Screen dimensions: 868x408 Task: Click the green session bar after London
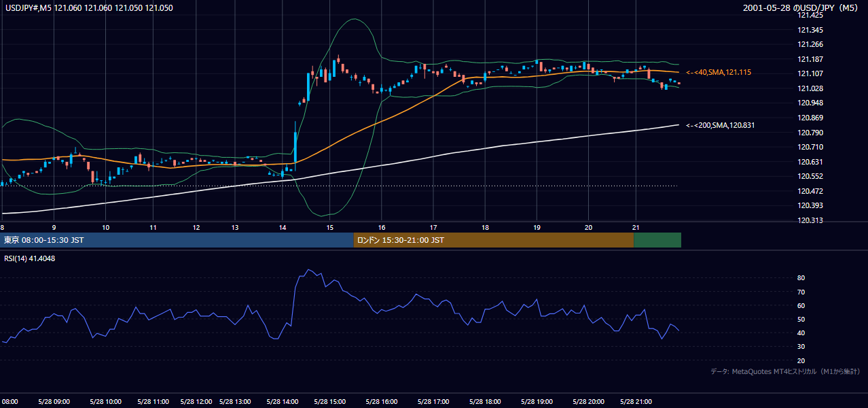point(657,240)
